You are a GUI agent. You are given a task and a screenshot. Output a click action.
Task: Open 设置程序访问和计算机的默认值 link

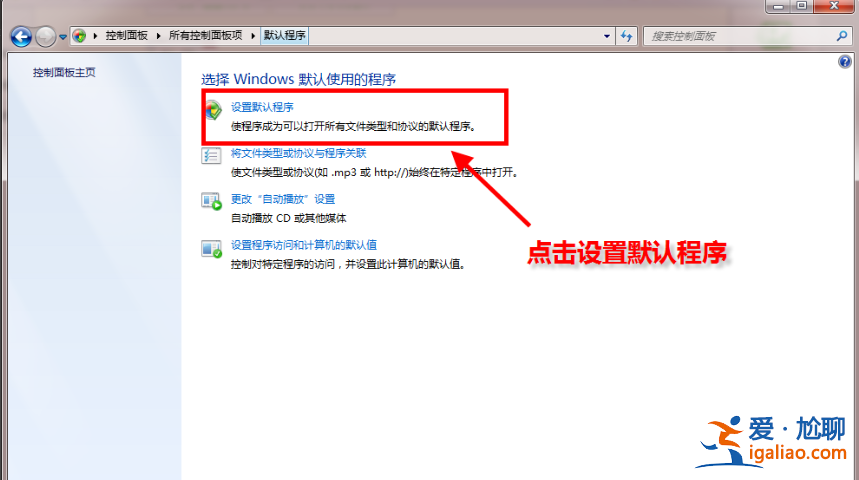(x=303, y=245)
